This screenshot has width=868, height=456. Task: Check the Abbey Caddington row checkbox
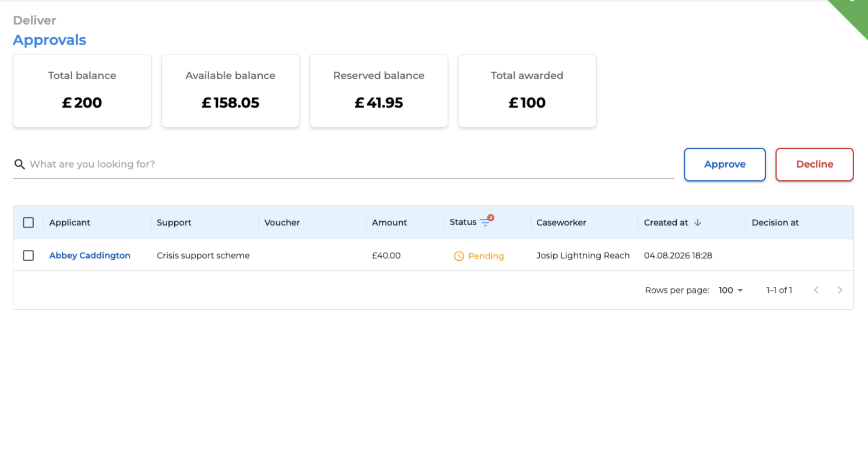(x=29, y=255)
